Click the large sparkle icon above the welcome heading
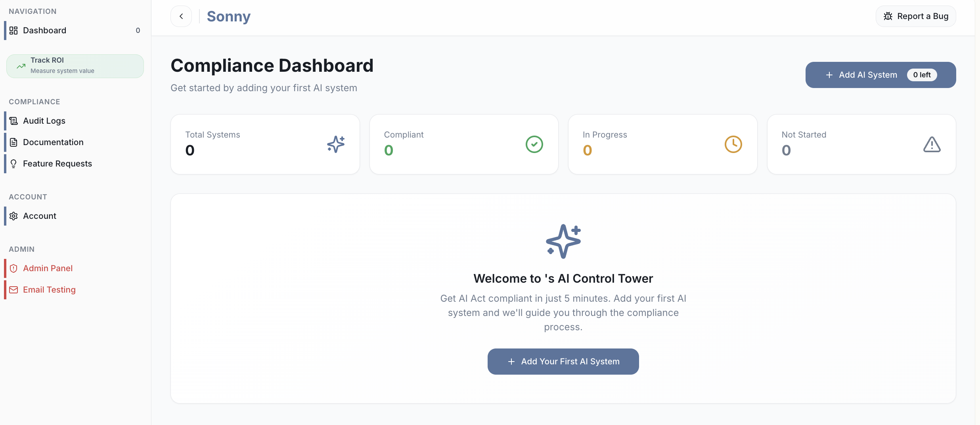This screenshot has width=980, height=425. pos(563,241)
